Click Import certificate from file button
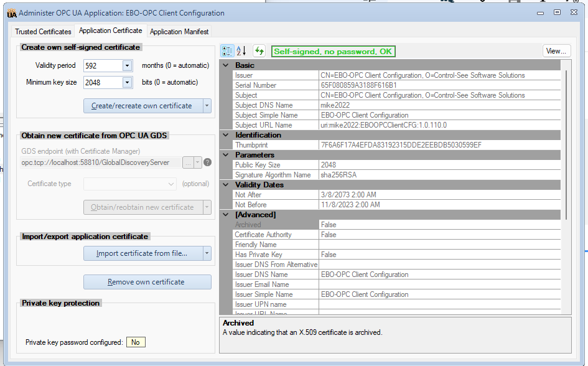This screenshot has width=588, height=366. [143, 253]
